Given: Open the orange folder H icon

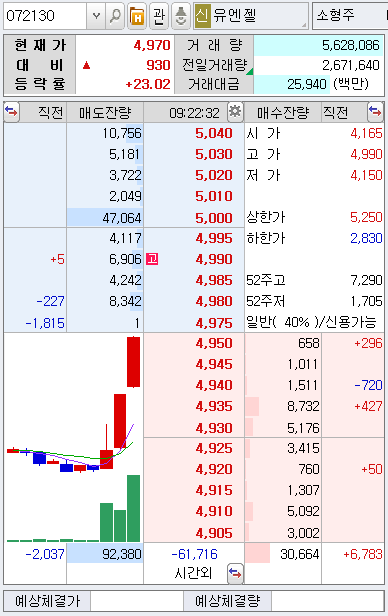Looking at the screenshot, I should coord(137,16).
